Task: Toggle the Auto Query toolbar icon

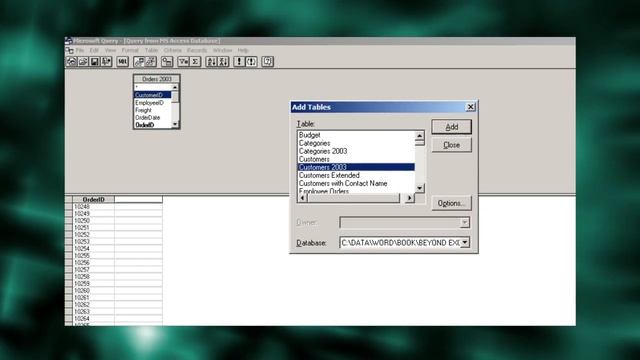Action: [x=251, y=62]
